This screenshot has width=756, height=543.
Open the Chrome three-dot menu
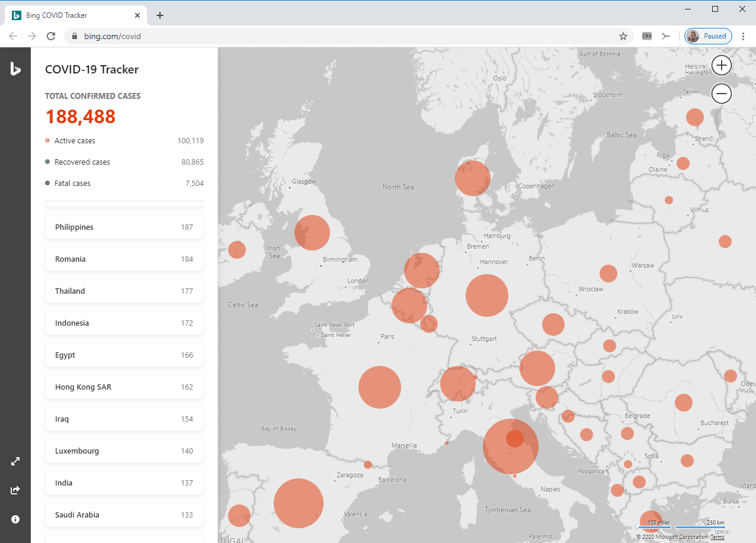pyautogui.click(x=744, y=36)
